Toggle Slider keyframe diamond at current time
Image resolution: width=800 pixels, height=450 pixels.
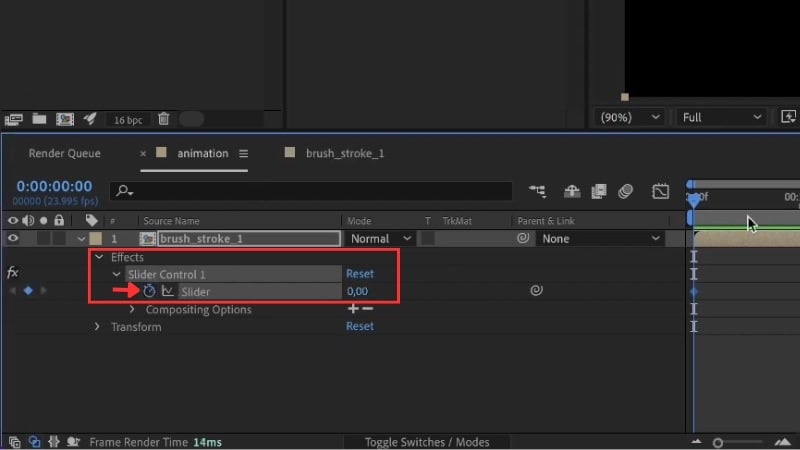pos(28,290)
